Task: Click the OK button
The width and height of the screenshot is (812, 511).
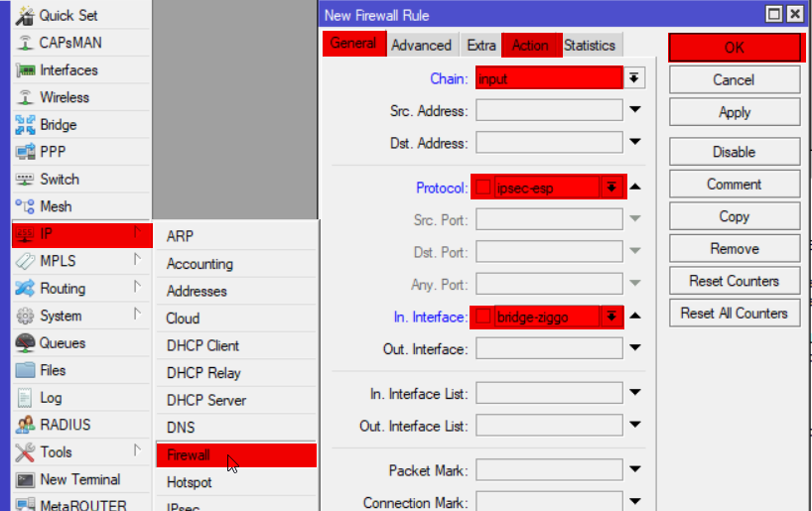Action: [735, 48]
